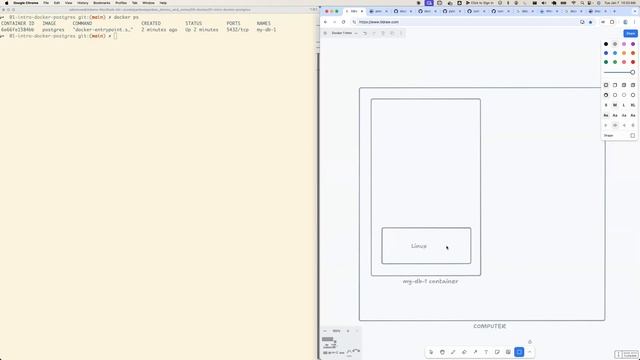Viewport: 640px width, 360px height.
Task: Click the opacity slider handle
Action: point(633,72)
